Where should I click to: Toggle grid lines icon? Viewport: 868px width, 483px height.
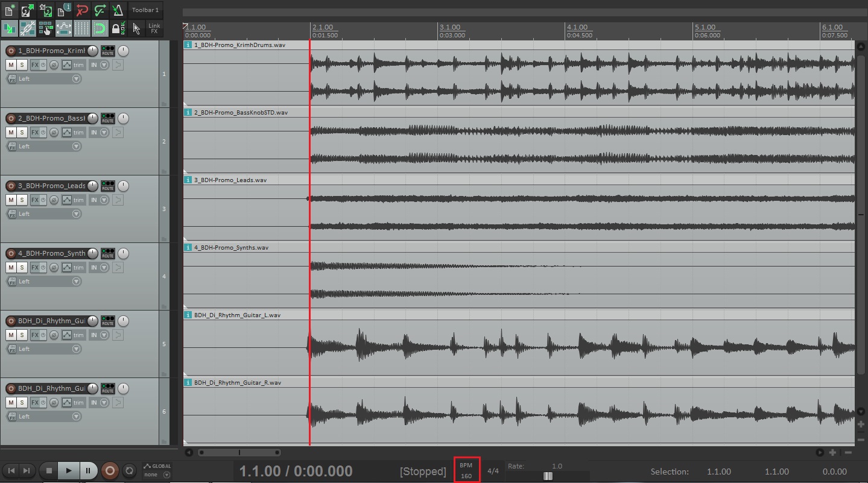[81, 28]
